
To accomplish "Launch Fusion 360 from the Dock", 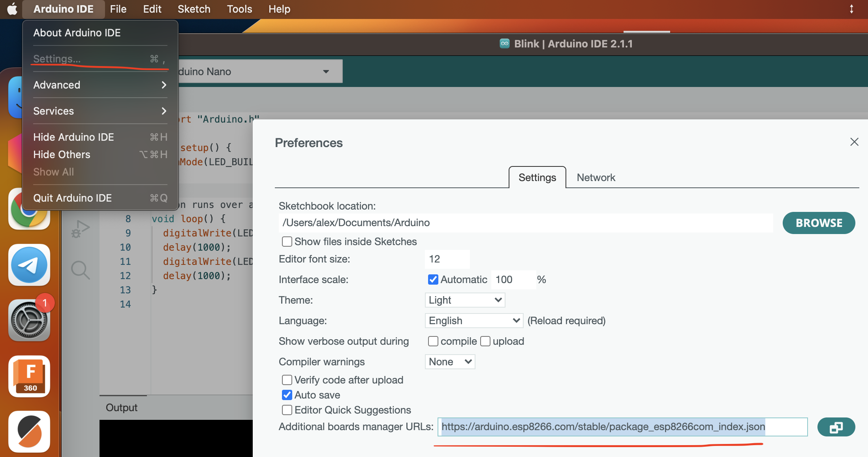I will click(29, 376).
